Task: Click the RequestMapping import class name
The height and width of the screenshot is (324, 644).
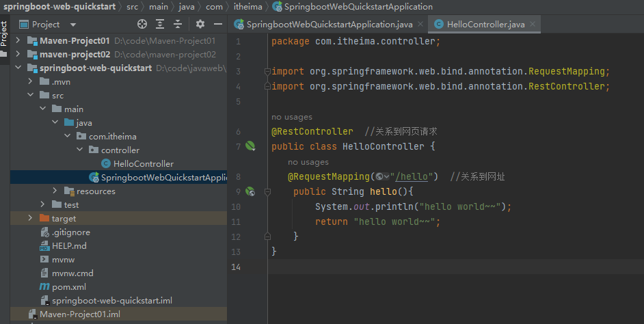Action: (566, 71)
